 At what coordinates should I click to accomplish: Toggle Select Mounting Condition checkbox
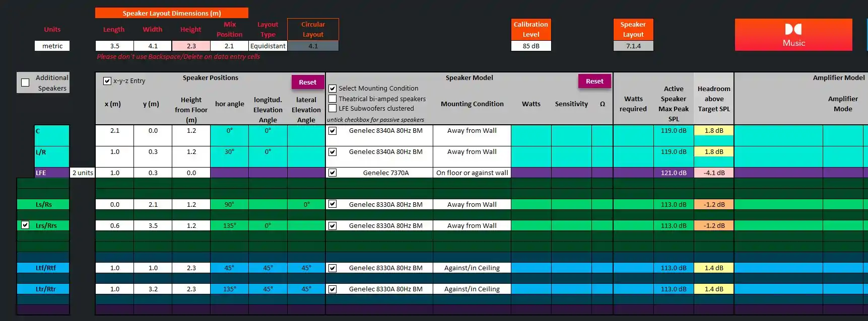pos(332,89)
